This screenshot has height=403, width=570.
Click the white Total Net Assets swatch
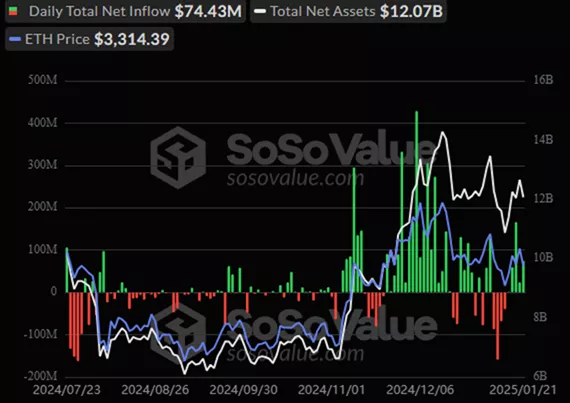[260, 12]
